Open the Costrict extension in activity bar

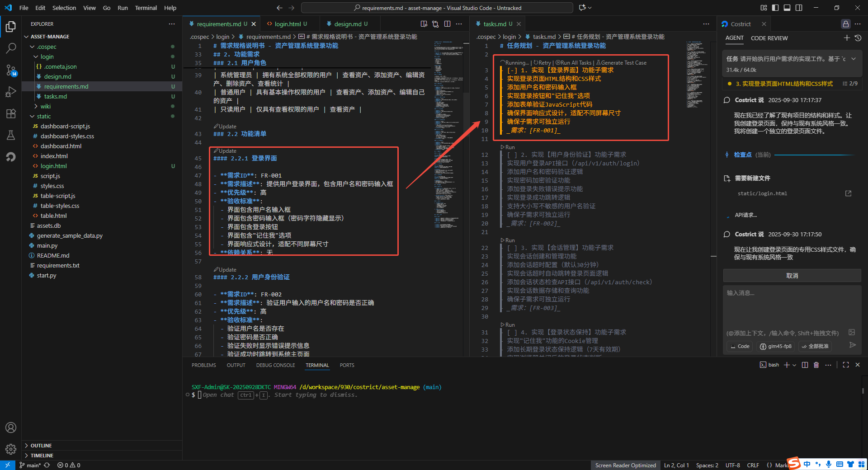point(11,157)
